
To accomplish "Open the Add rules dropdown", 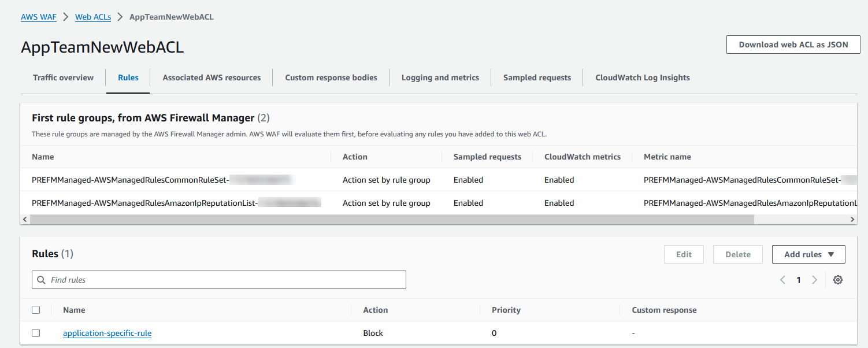I will point(808,254).
